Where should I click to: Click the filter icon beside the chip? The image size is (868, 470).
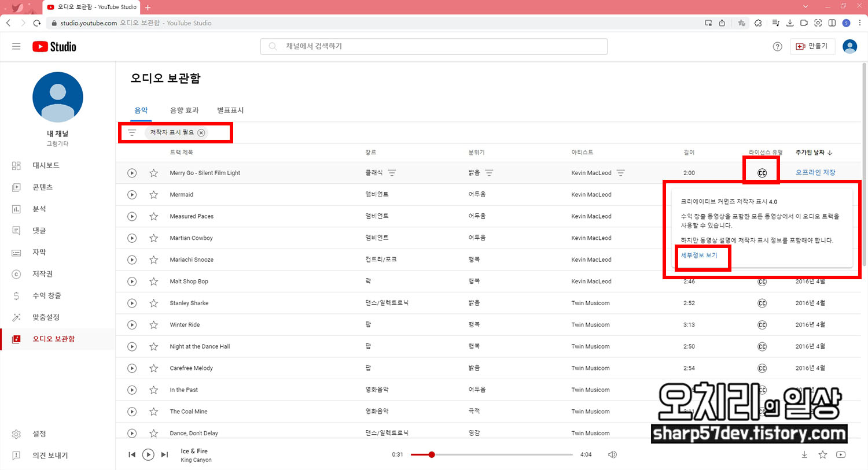tap(132, 133)
